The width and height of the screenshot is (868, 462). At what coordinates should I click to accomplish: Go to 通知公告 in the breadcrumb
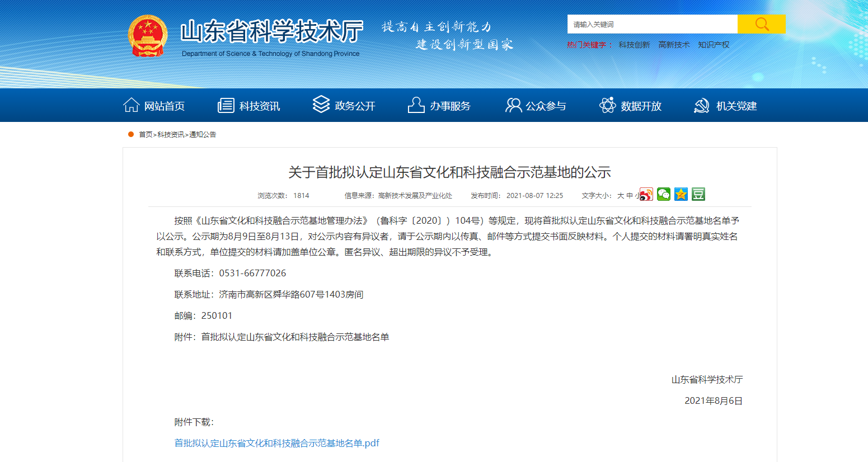(x=203, y=135)
